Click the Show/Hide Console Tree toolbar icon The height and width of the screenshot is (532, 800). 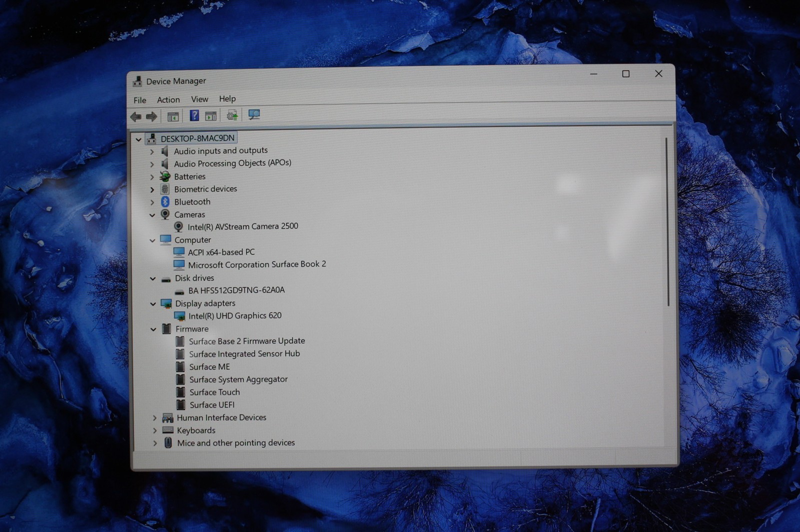point(173,117)
